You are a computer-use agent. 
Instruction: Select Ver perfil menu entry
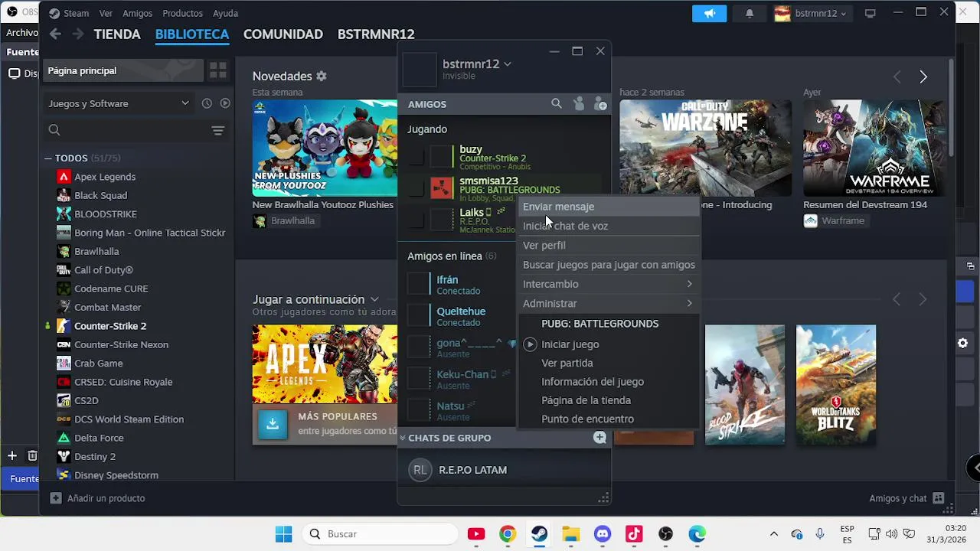pyautogui.click(x=608, y=246)
